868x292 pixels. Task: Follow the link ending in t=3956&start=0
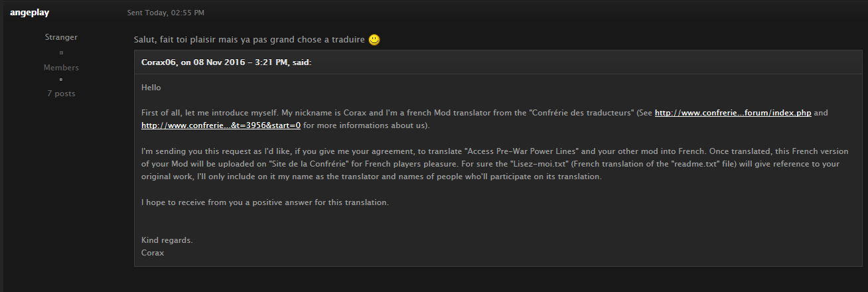coord(221,125)
